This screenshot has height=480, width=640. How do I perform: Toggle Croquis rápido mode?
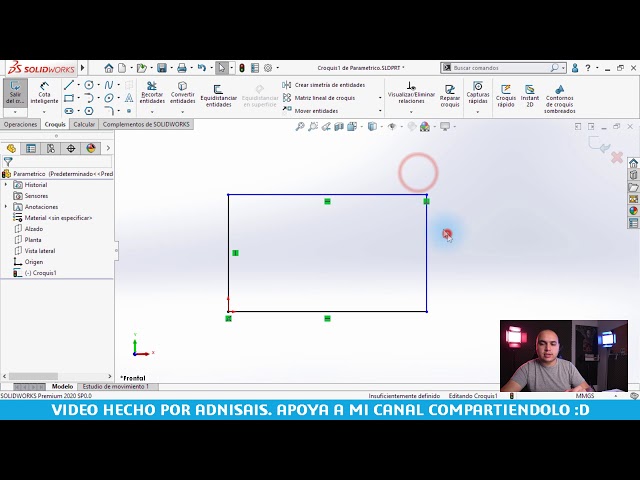tap(506, 96)
